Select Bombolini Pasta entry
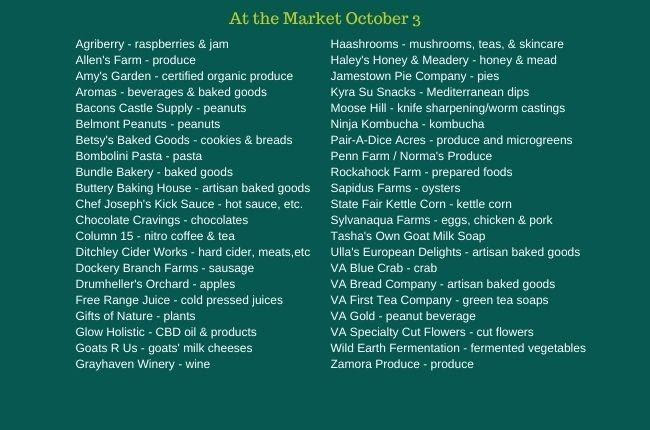This screenshot has width=650, height=430. coord(138,156)
